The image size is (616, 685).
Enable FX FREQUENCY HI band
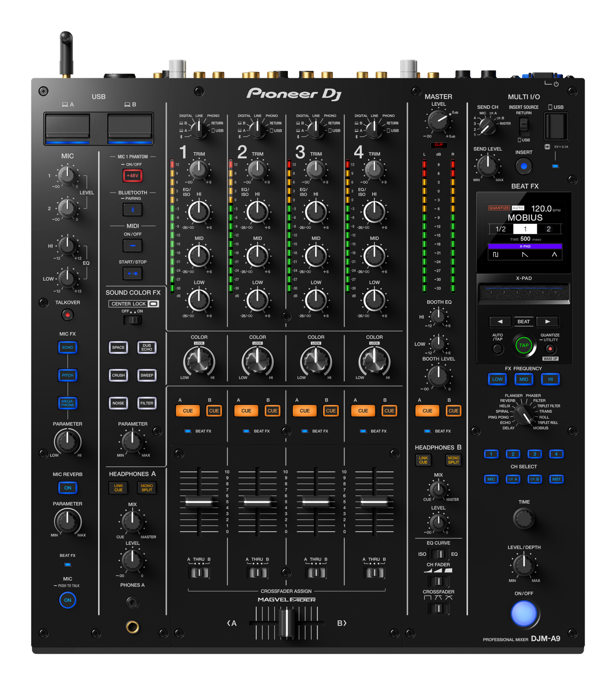[550, 379]
